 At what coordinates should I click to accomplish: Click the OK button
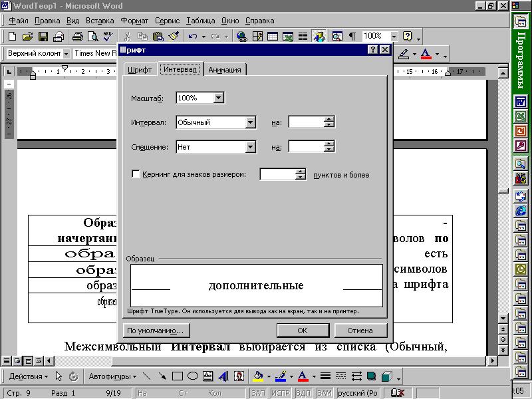pyautogui.click(x=303, y=331)
